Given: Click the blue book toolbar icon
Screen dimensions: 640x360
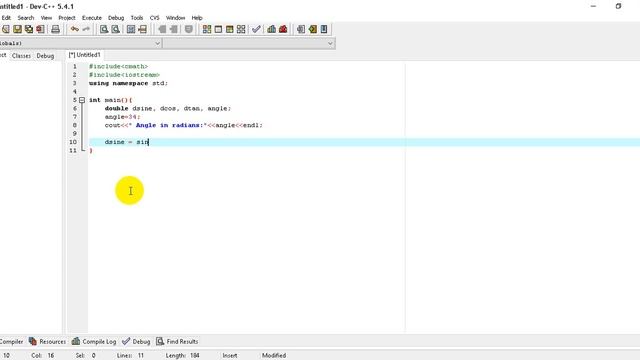Looking at the screenshot, I should coord(324,29).
